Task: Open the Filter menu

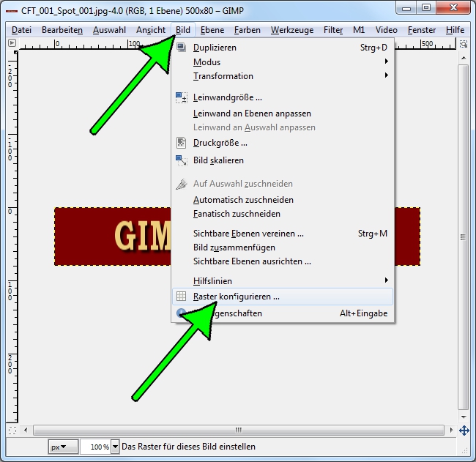Action: [333, 30]
